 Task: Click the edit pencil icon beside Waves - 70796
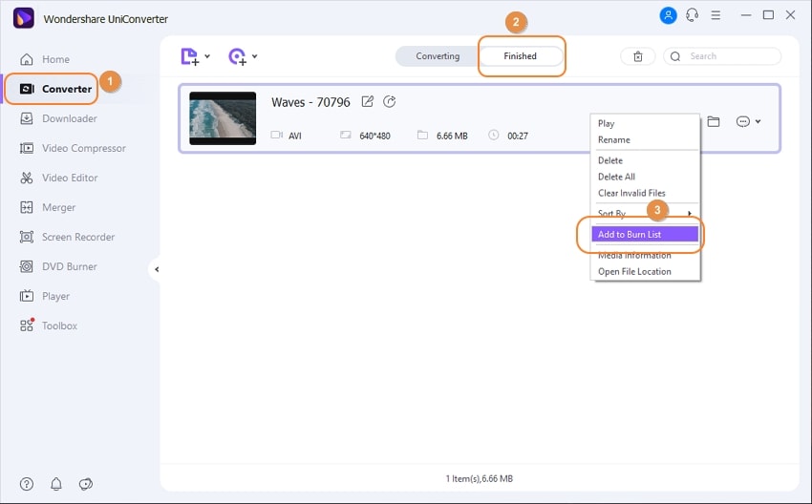367,101
